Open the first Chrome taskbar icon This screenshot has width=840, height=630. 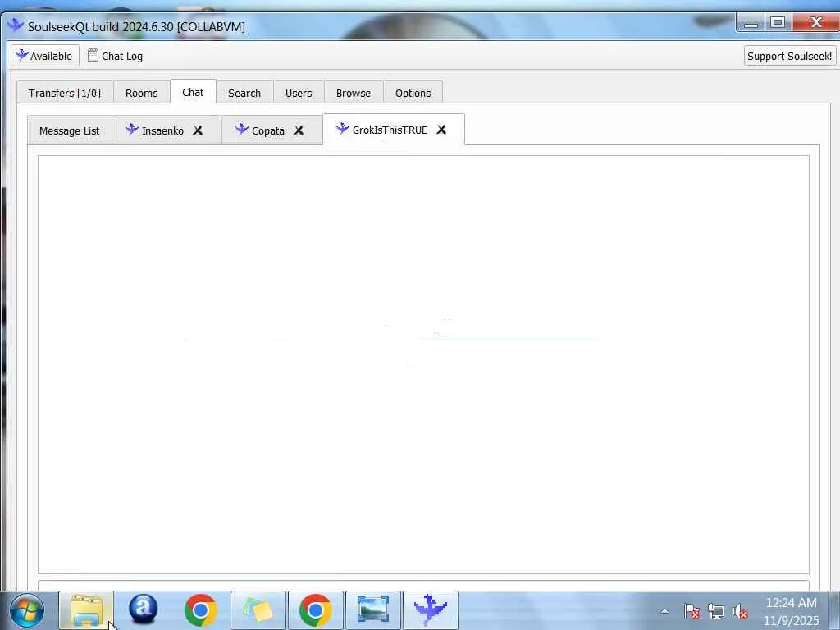[x=201, y=610]
